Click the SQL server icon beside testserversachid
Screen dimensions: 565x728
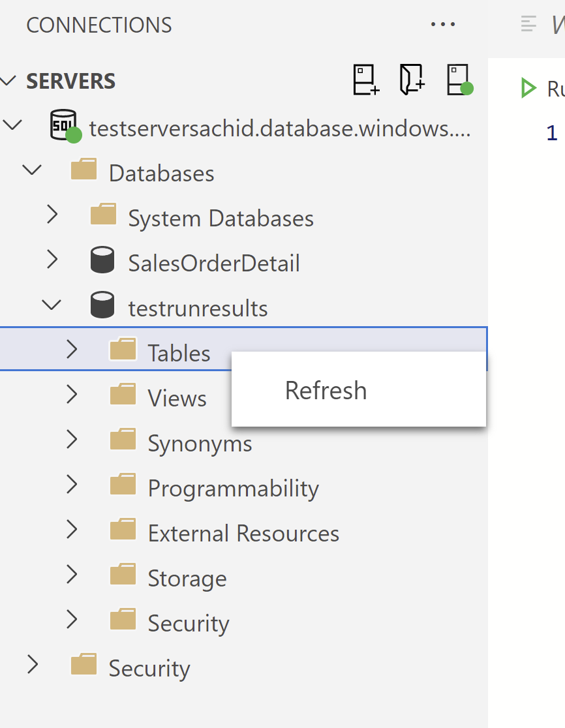[62, 125]
